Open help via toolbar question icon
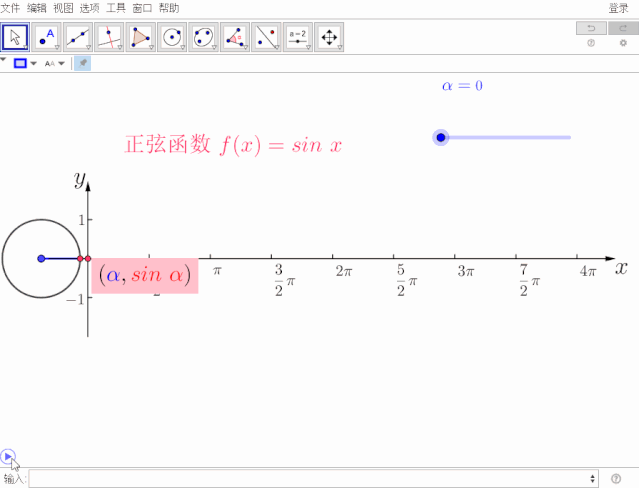This screenshot has height=488, width=639. pyautogui.click(x=591, y=43)
